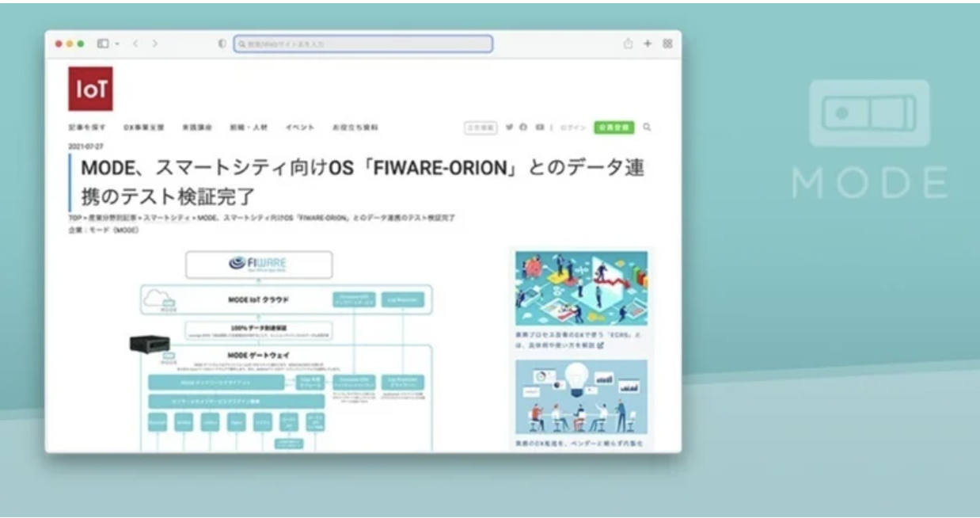Open a new tab with plus icon

pyautogui.click(x=647, y=44)
